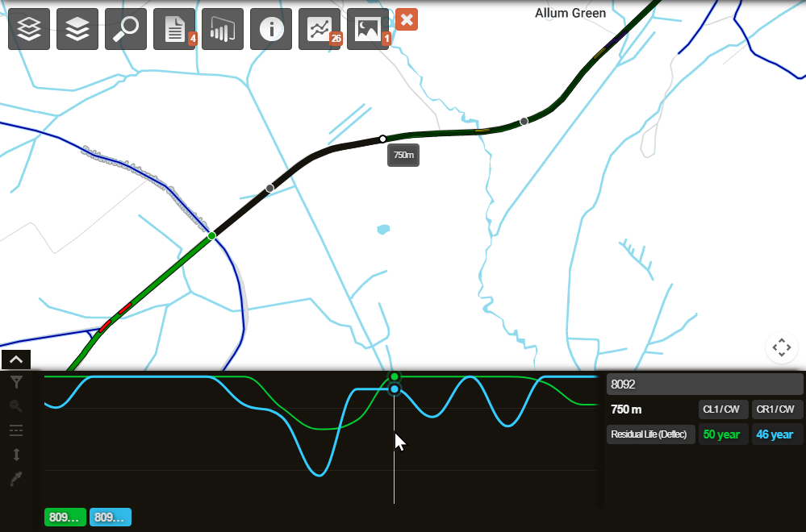Open the documents panel with badge 4
The width and height of the screenshot is (806, 532).
coord(174,29)
